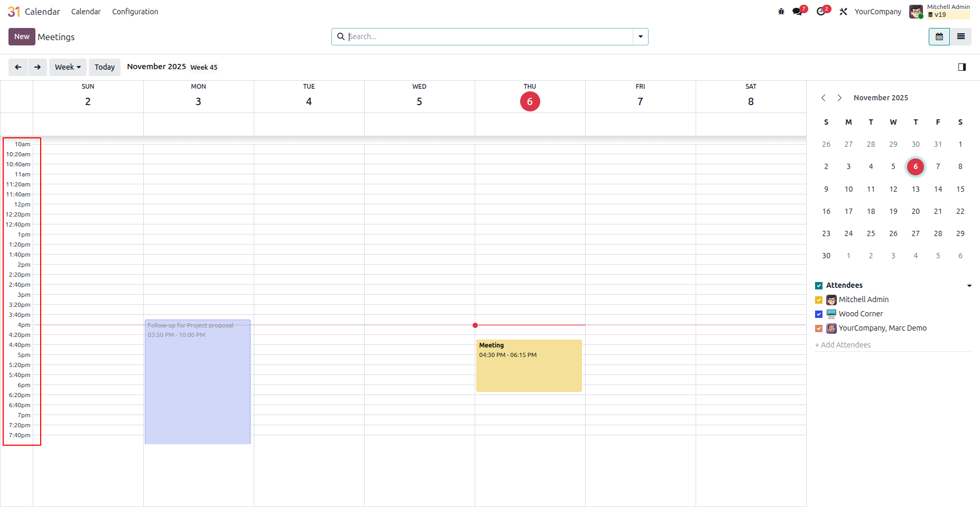
Task: Select Friday 7 column header
Action: [640, 97]
